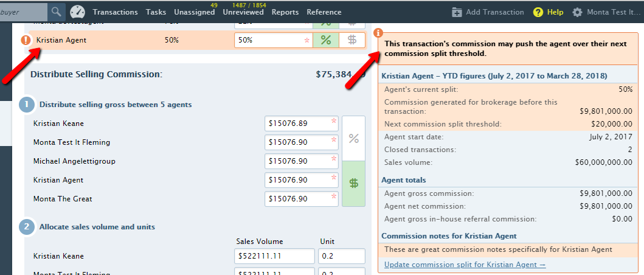Open the Tasks menu

pos(156,12)
